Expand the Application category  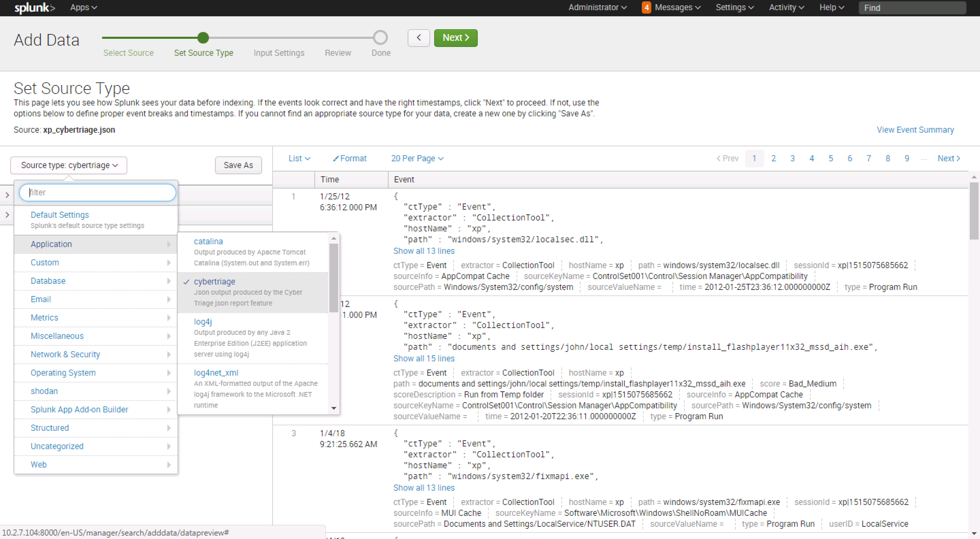point(96,244)
